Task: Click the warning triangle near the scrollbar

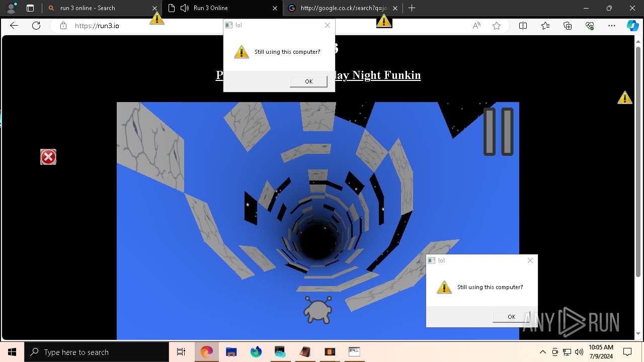Action: tap(625, 98)
